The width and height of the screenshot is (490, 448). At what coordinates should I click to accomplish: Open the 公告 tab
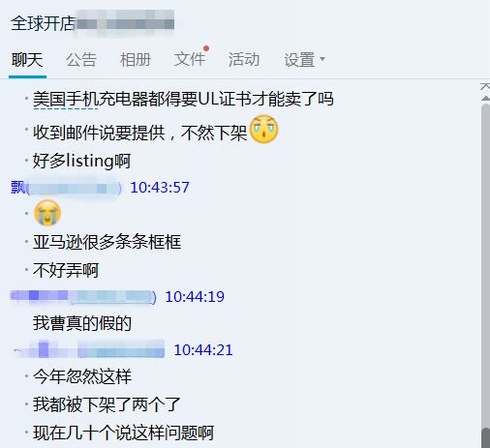pos(81,60)
